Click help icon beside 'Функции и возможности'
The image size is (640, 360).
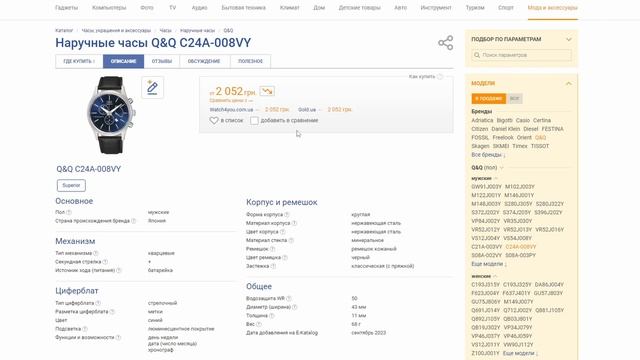tap(118, 337)
